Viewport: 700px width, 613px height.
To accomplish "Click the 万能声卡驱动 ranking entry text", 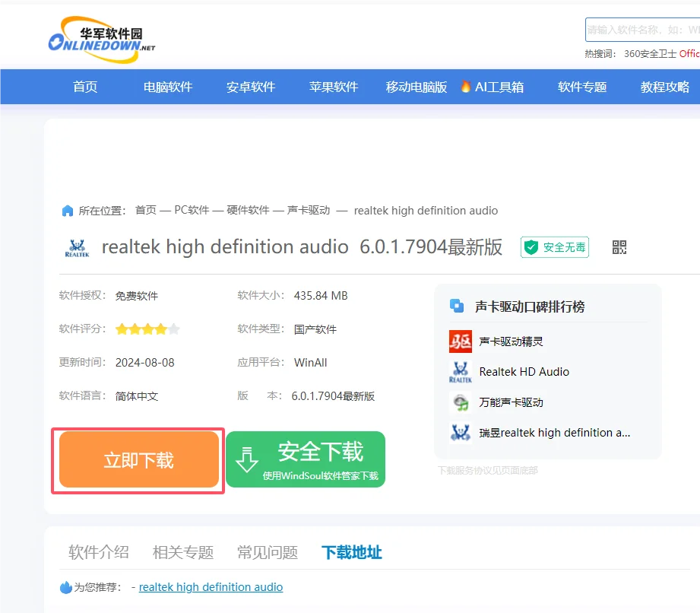I will pos(512,402).
